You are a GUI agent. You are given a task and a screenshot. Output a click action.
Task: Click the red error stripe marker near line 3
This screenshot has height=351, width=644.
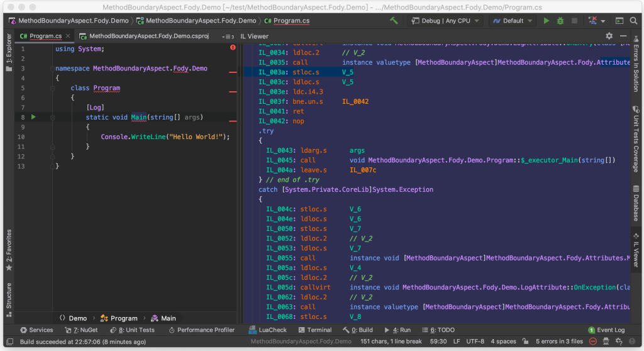point(233,72)
